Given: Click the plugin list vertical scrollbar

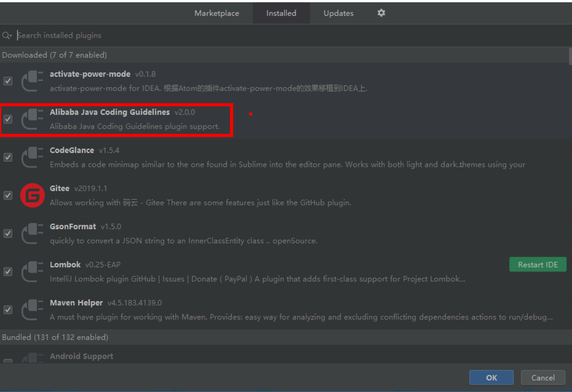Looking at the screenshot, I should coord(570,56).
